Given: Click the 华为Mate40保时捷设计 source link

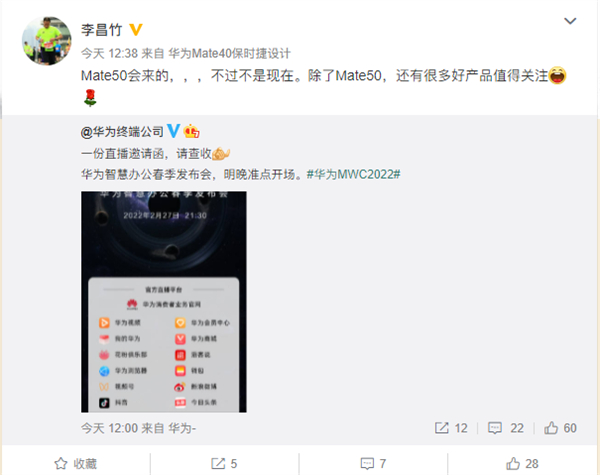Looking at the screenshot, I should coord(230,54).
